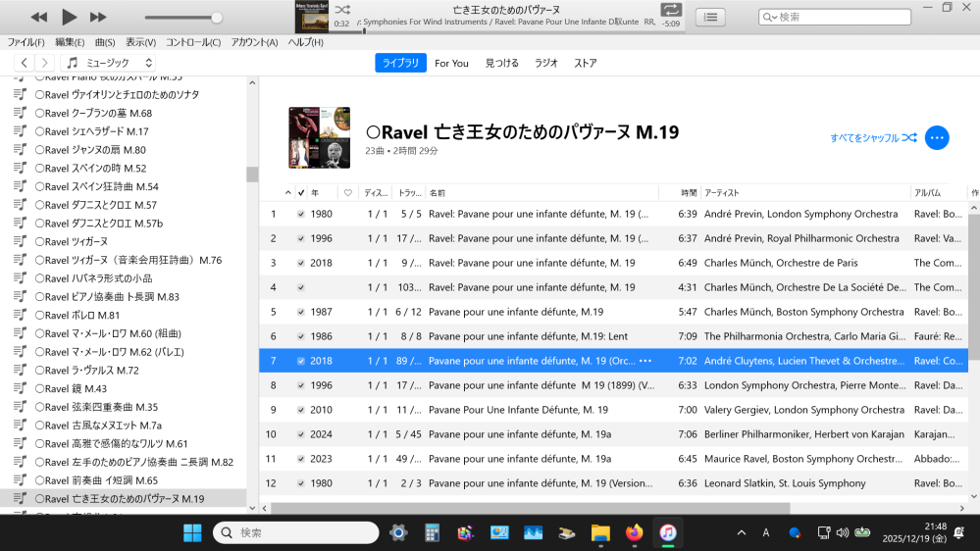This screenshot has height=551, width=980.
Task: Open Windows Start button
Action: pos(192,533)
